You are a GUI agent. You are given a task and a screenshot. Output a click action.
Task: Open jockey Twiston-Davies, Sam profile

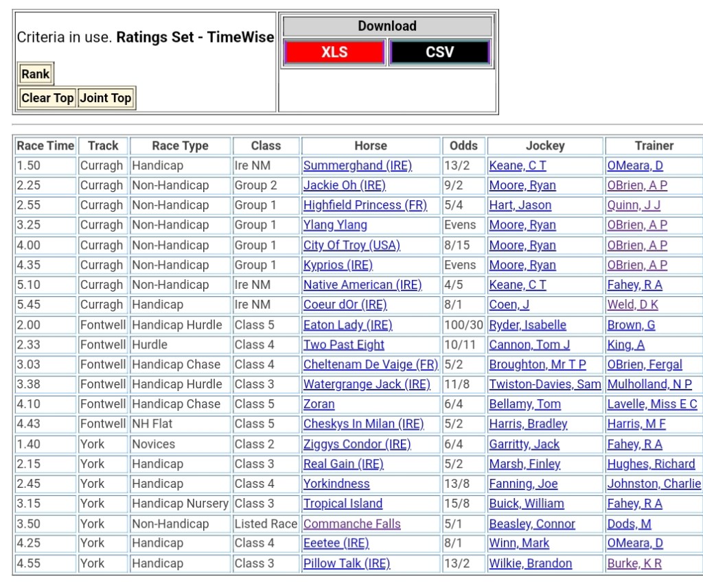(544, 384)
